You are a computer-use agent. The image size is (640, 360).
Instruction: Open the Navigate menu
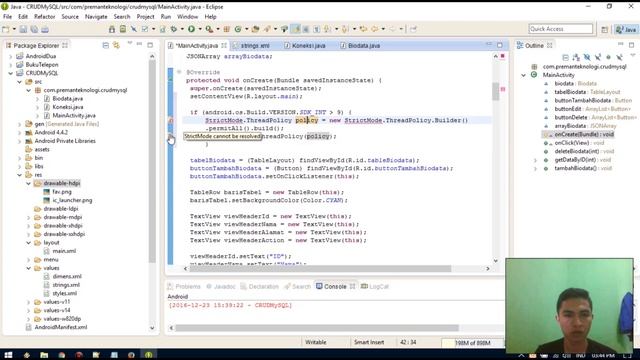96,17
